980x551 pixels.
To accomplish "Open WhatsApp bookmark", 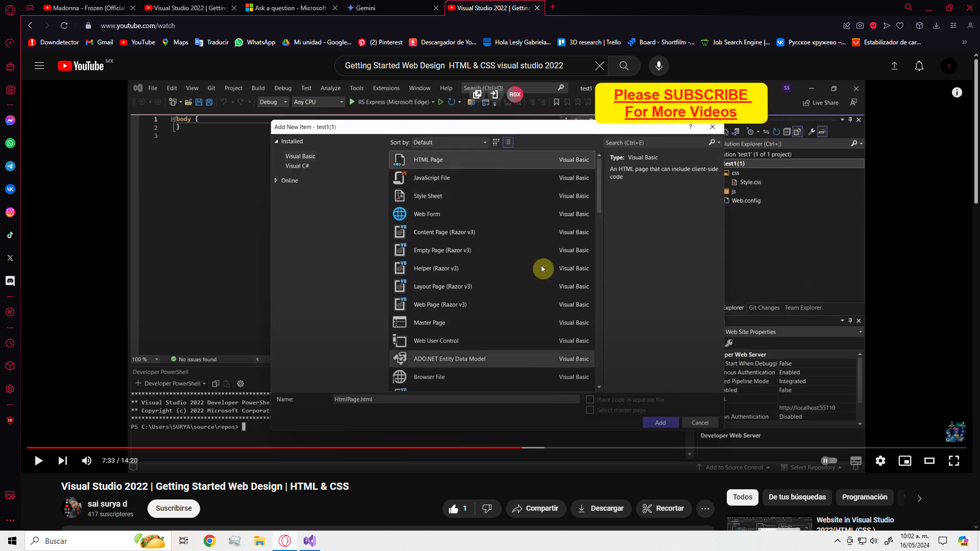I will [x=255, y=42].
